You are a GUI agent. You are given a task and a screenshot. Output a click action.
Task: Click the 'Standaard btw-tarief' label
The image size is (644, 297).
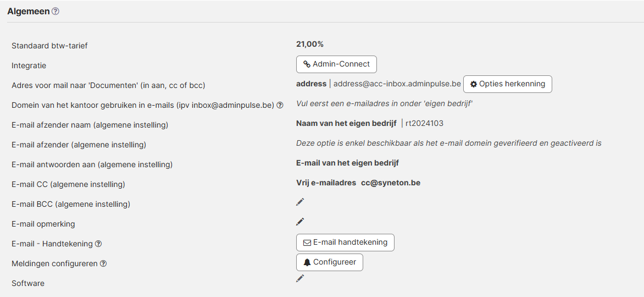[49, 46]
